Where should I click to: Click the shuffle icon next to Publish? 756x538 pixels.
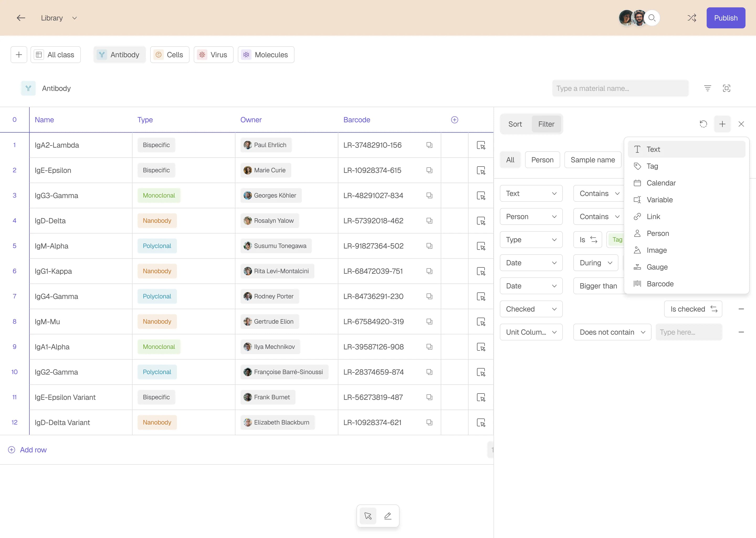(692, 18)
